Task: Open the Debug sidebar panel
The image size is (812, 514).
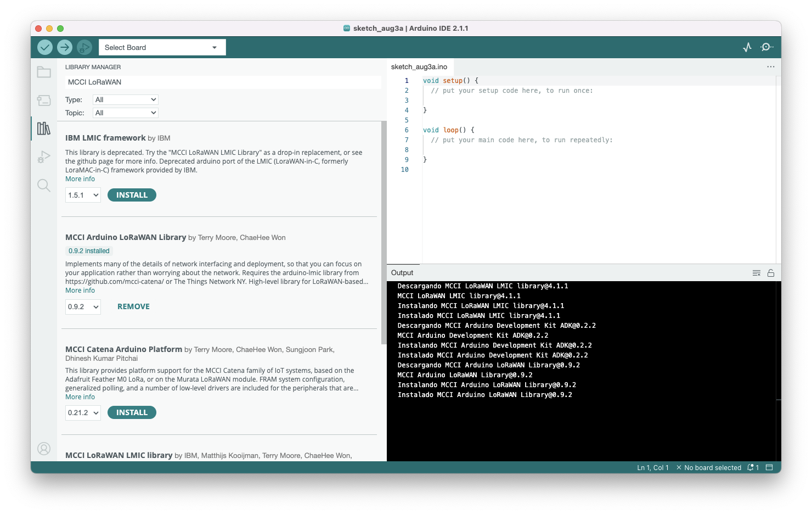Action: pyautogui.click(x=44, y=157)
